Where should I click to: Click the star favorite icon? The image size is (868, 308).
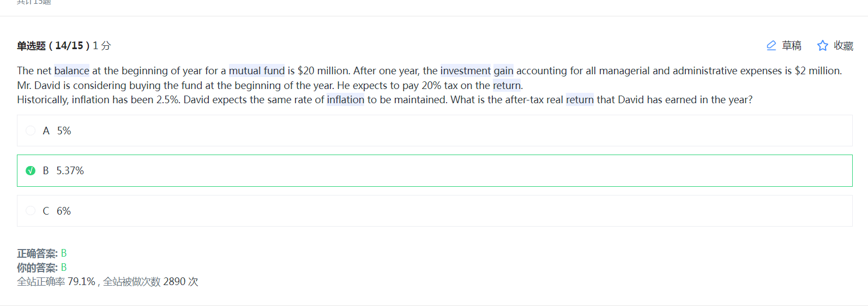[823, 45]
